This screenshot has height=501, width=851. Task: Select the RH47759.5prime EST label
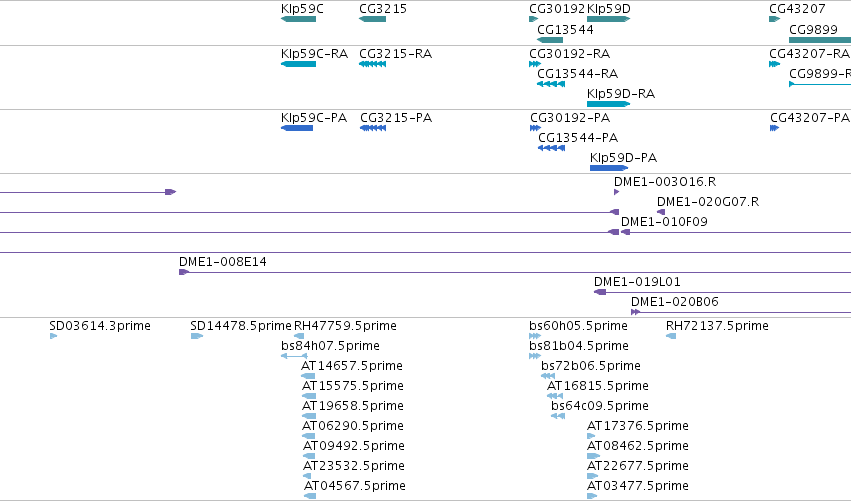click(x=345, y=326)
